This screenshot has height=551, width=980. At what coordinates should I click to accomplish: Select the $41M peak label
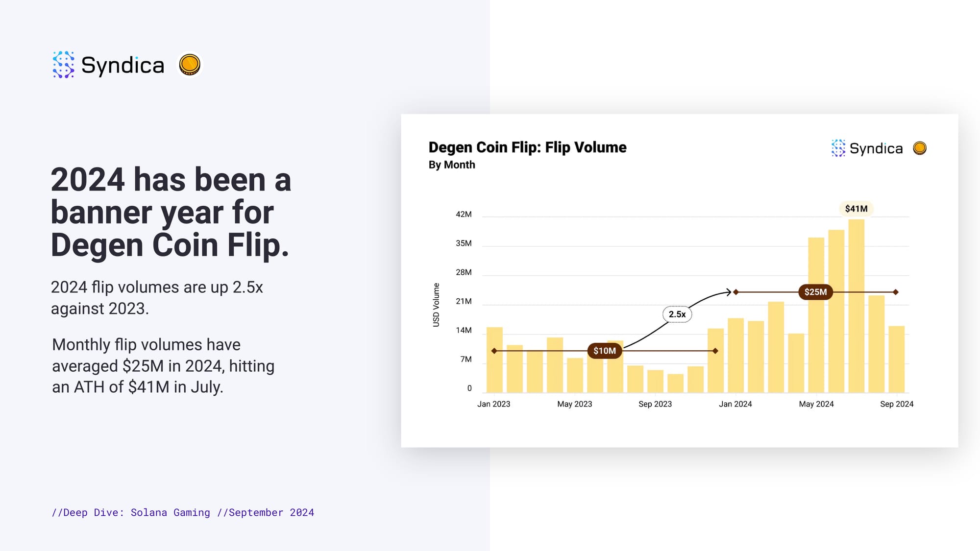click(856, 209)
